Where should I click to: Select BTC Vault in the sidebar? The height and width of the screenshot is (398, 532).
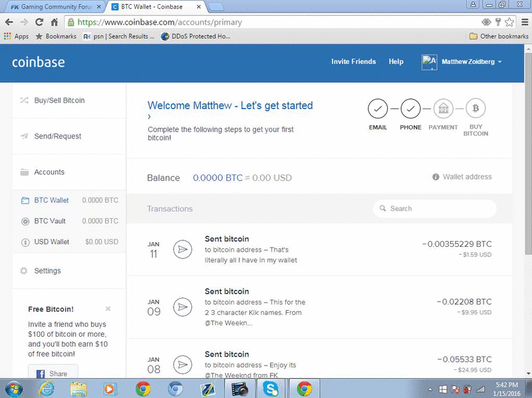69,221
